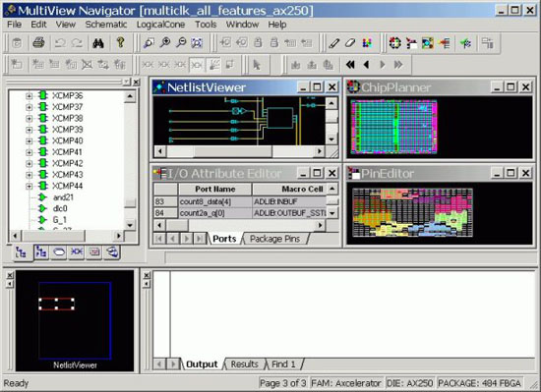
Task: Click the binoculars Find icon
Action: (x=98, y=43)
